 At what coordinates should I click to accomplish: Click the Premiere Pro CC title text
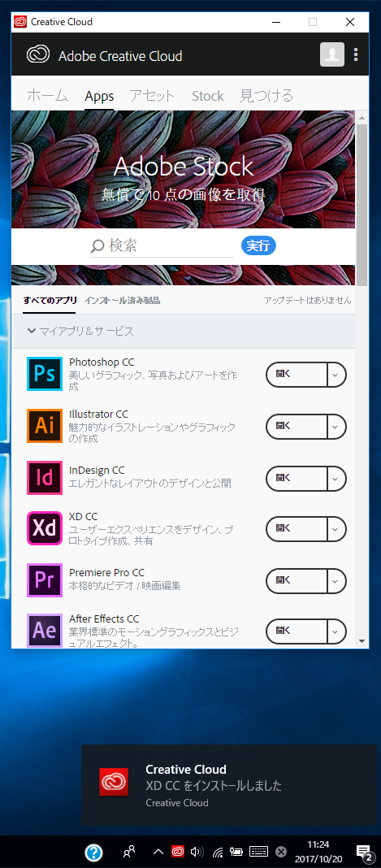coord(106,572)
